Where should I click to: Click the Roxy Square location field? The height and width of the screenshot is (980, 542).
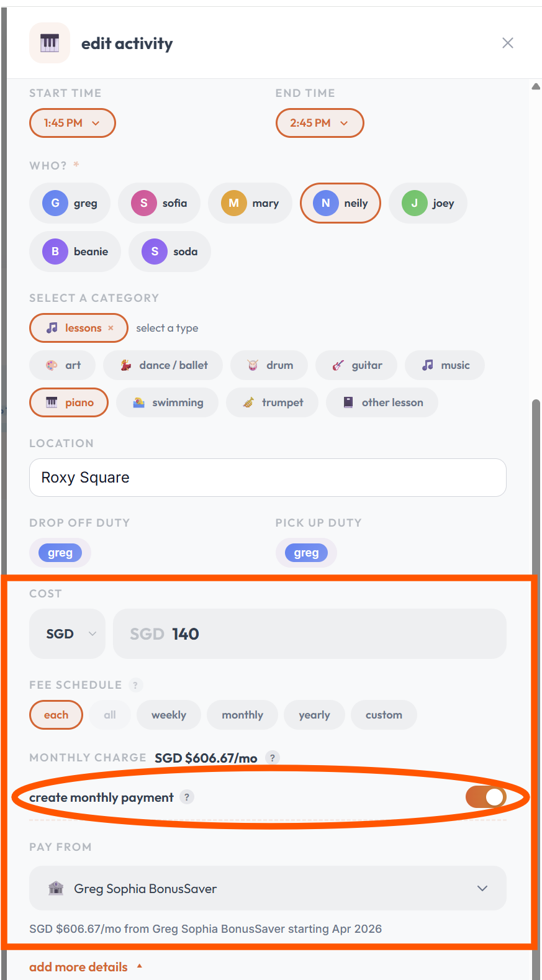pos(268,478)
